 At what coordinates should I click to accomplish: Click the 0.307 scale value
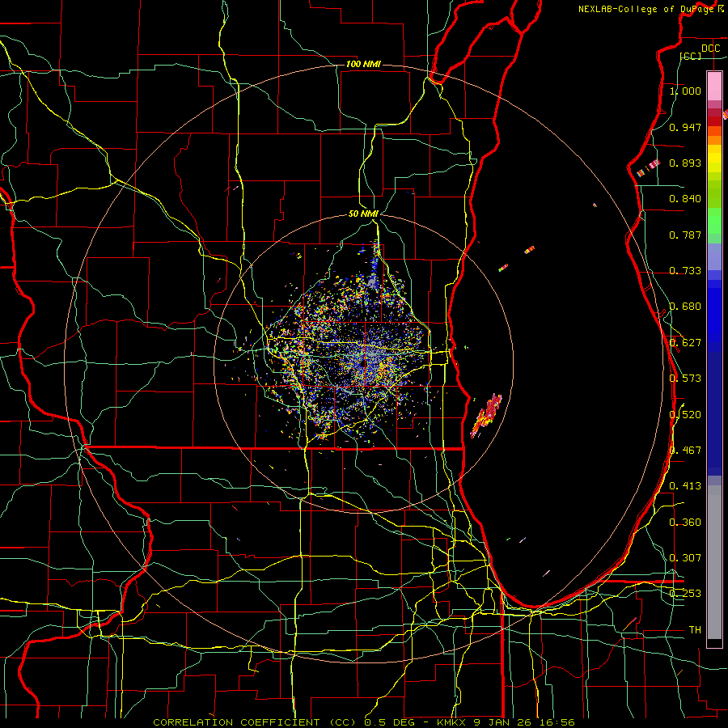pos(685,558)
